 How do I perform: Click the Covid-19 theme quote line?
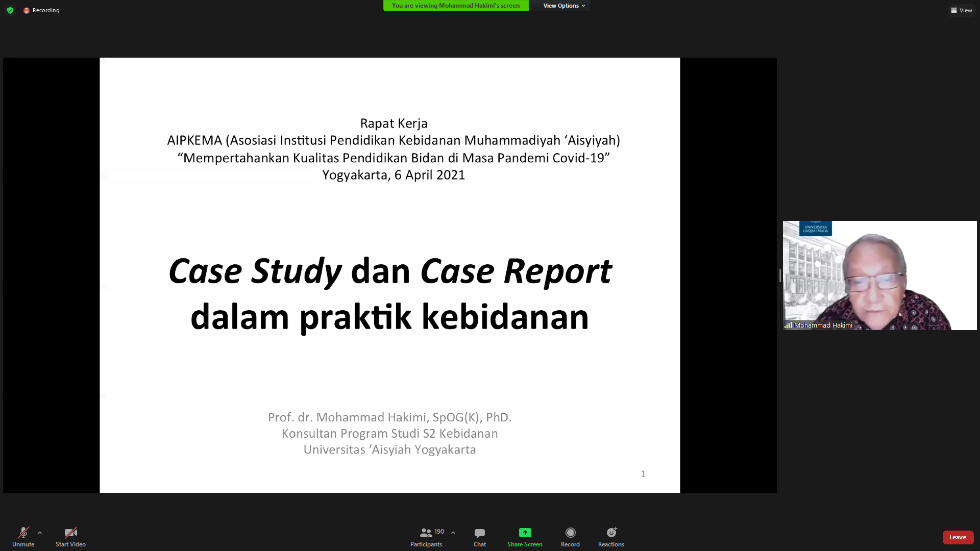pyautogui.click(x=394, y=158)
